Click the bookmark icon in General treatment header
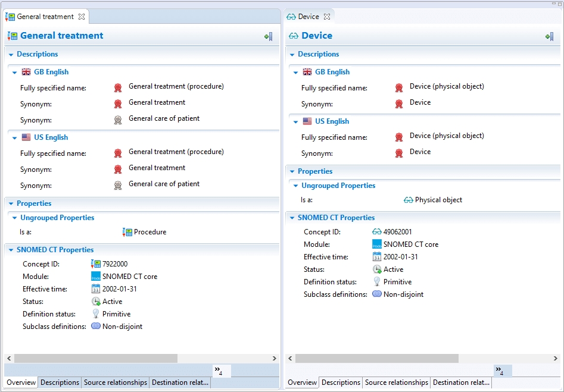Image resolution: width=564 pixels, height=392 pixels. click(269, 36)
